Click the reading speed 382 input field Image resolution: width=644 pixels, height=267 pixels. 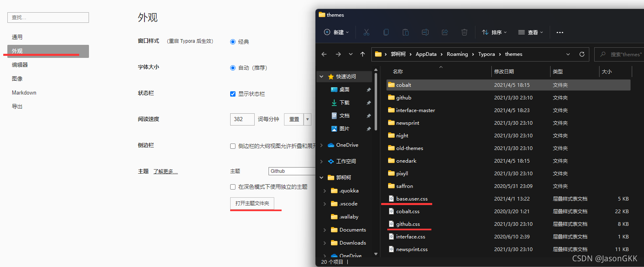click(242, 119)
